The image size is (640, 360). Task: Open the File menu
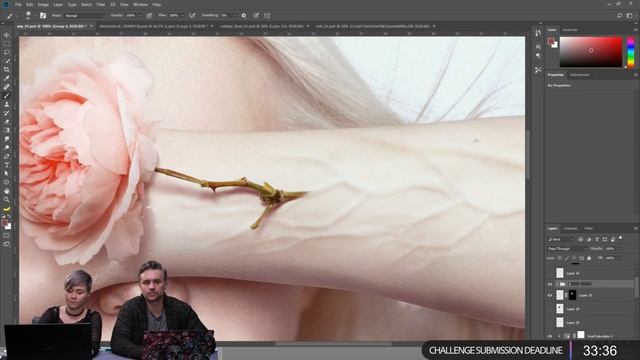click(x=18, y=4)
